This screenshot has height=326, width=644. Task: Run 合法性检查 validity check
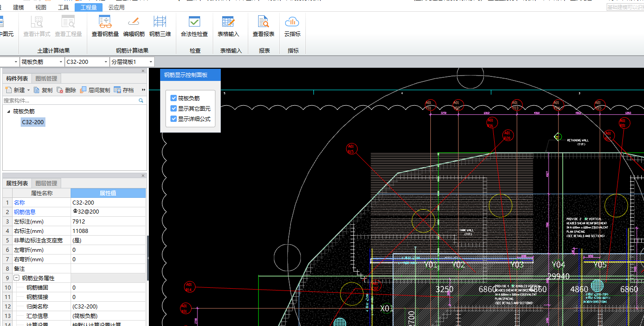point(194,26)
